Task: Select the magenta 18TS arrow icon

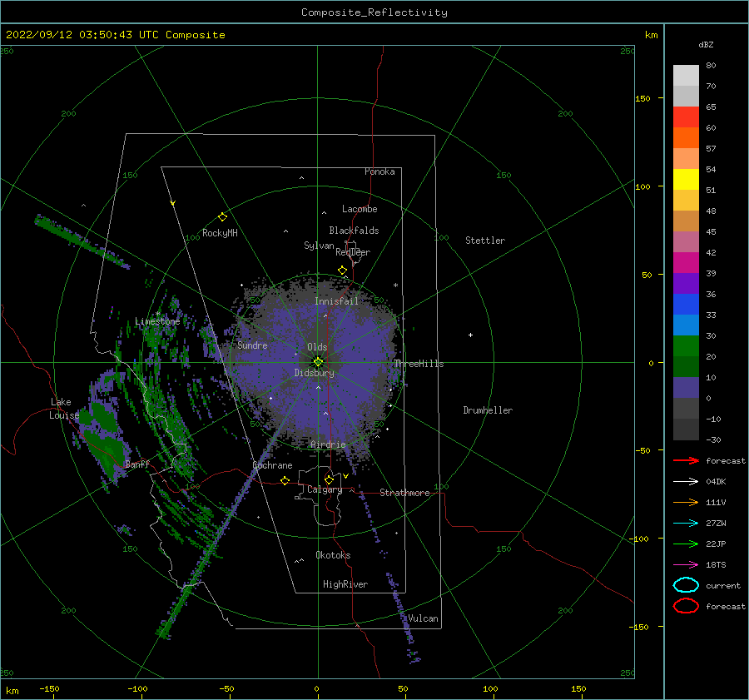Action: 686,565
